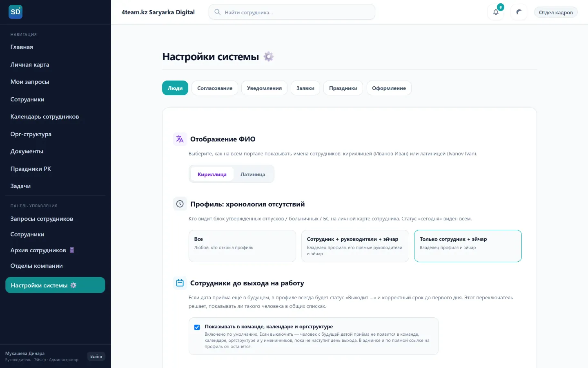Viewport: 588px width, 368px height.
Task: Click the search magnifier icon
Action: click(217, 12)
